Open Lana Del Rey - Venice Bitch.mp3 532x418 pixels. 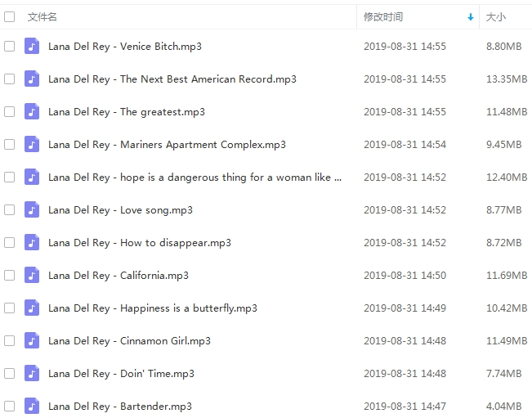124,47
